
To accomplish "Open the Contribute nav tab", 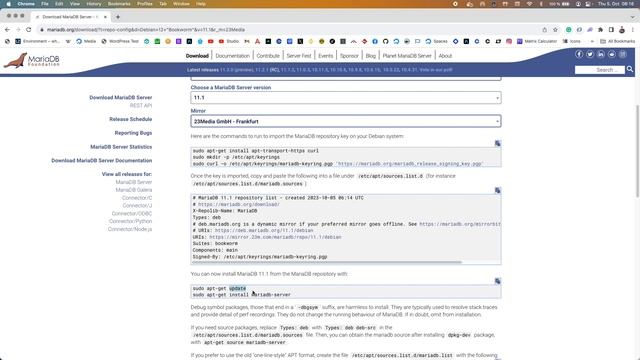I will [x=268, y=56].
